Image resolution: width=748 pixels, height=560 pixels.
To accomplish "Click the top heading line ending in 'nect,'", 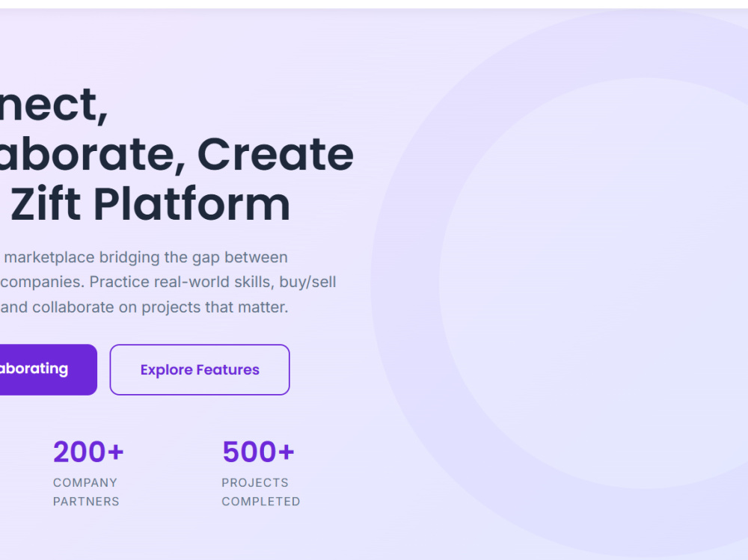I will tap(53, 105).
